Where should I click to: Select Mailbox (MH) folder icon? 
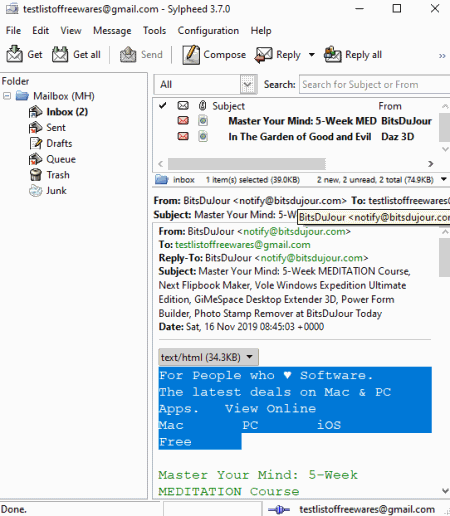click(x=22, y=96)
